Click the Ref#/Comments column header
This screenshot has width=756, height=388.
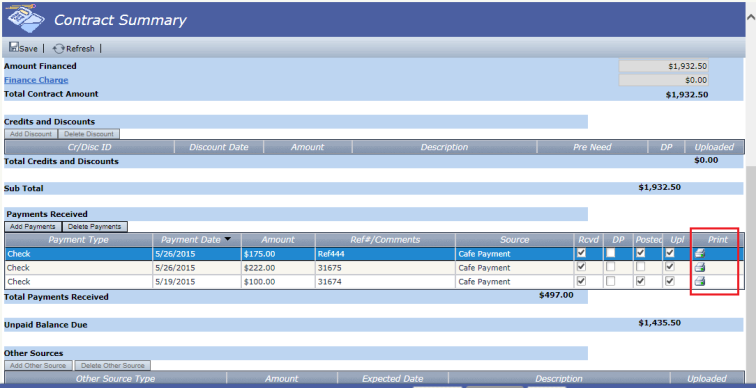[385, 240]
